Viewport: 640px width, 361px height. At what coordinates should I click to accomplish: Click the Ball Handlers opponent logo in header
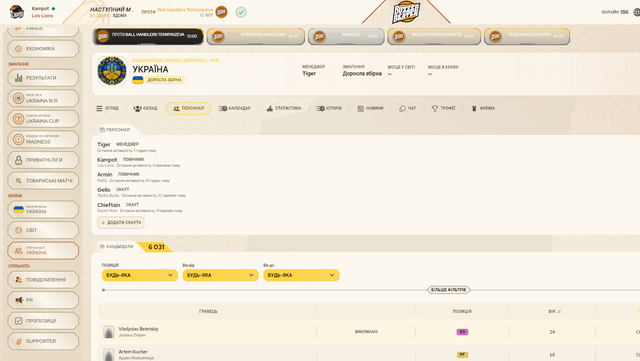221,12
